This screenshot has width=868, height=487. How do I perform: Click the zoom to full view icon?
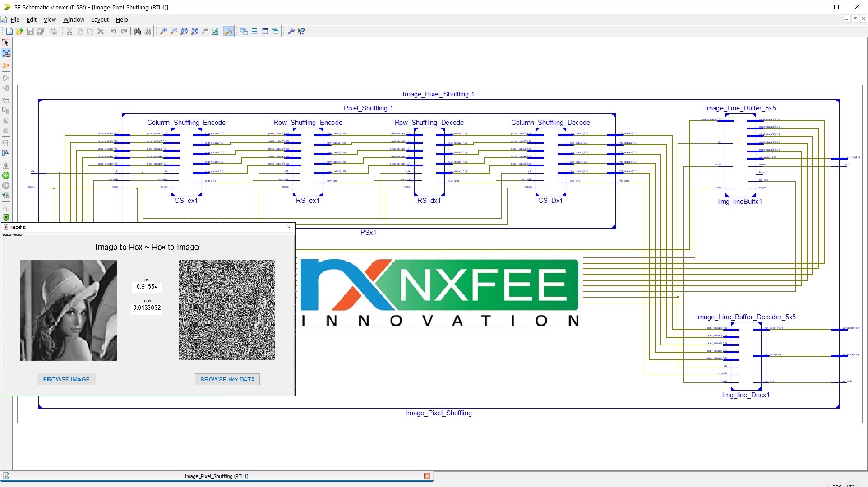click(x=184, y=31)
